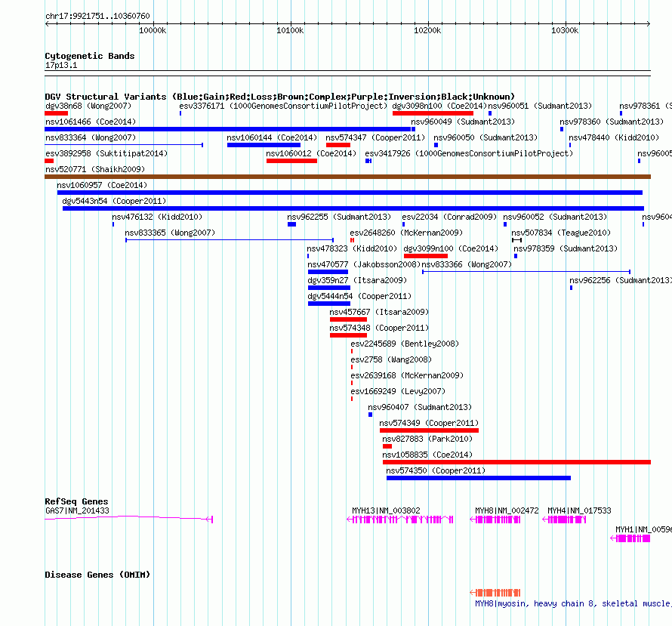The image size is (672, 626).
Task: Open the esv2758 (Wang2008) label
Action: coord(391,359)
